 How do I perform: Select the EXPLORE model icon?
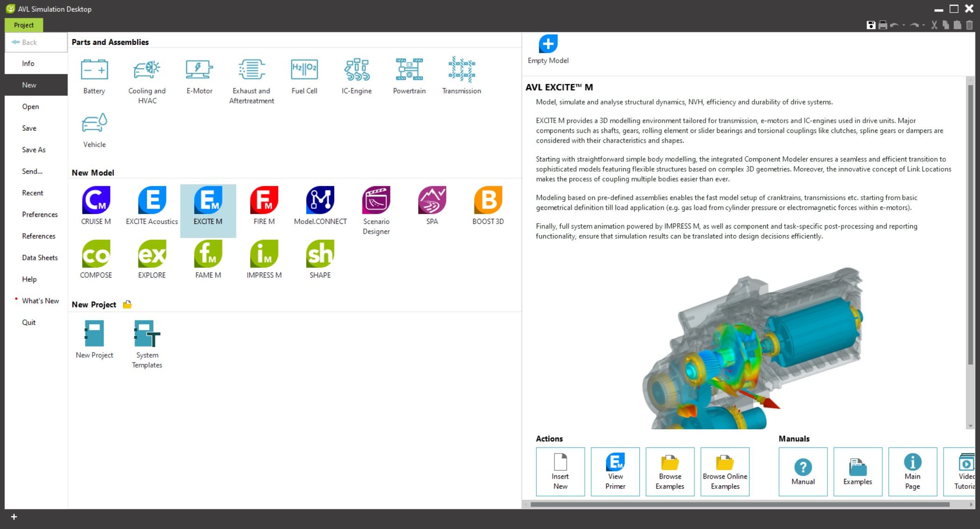[x=152, y=259]
